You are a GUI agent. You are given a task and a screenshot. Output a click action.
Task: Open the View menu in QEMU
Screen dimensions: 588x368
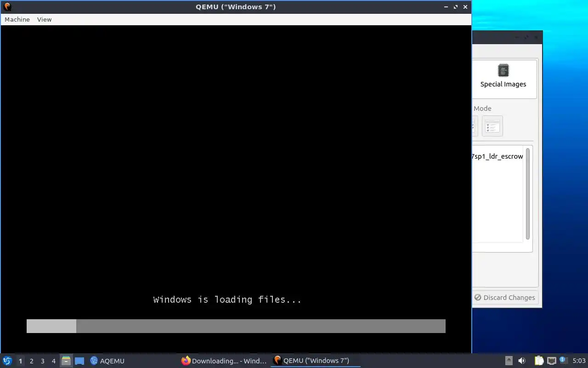click(44, 19)
